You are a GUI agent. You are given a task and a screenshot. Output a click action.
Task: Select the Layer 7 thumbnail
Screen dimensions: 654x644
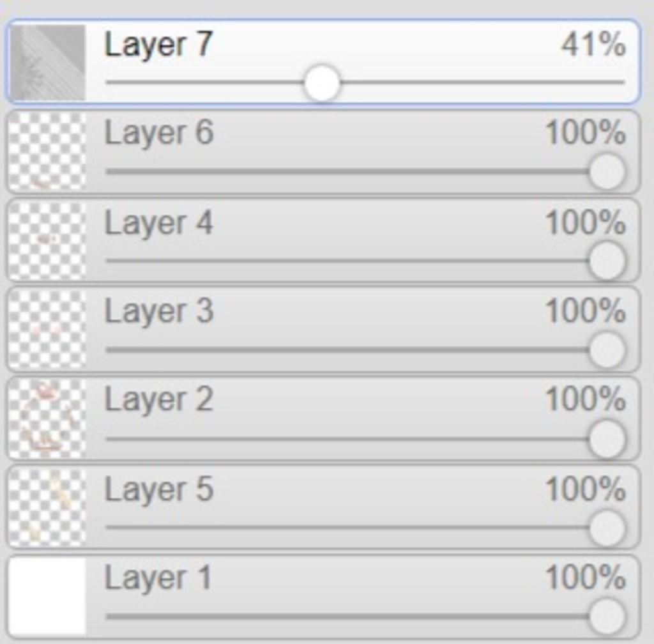[x=47, y=63]
